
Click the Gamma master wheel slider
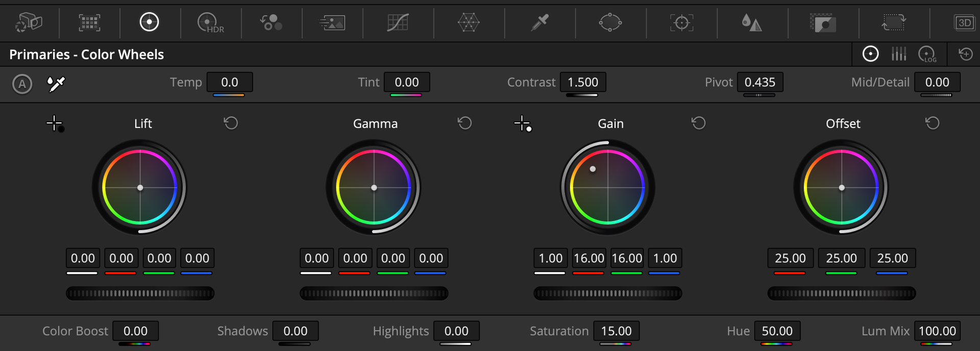pyautogui.click(x=374, y=293)
